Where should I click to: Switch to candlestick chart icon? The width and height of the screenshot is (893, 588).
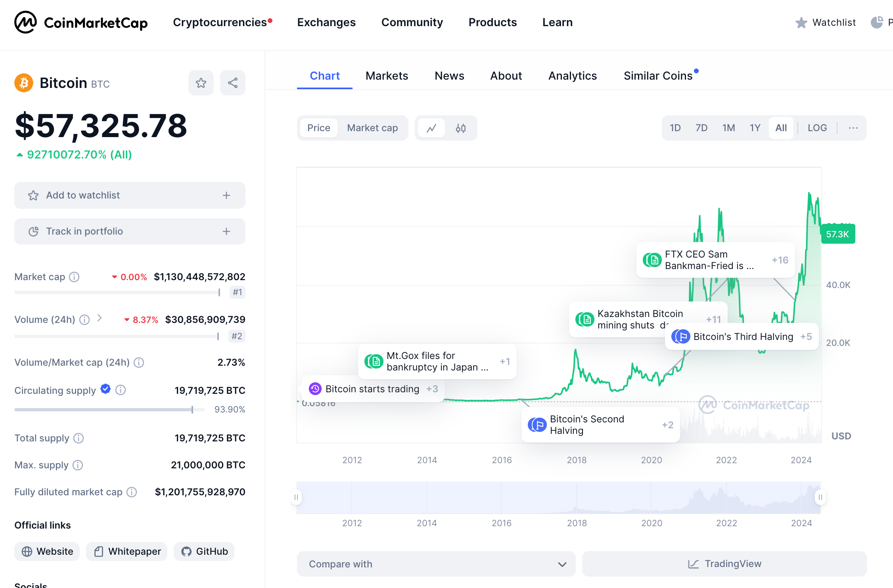pos(461,128)
